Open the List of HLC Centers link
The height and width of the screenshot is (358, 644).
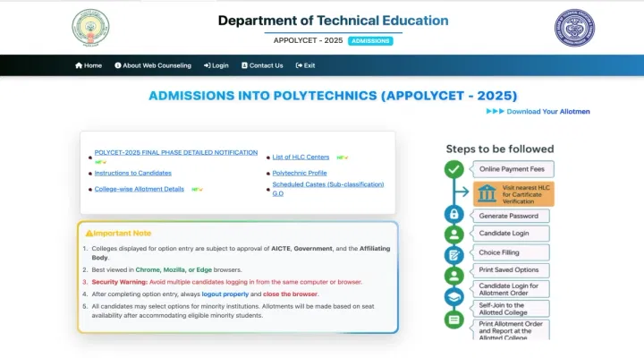301,157
